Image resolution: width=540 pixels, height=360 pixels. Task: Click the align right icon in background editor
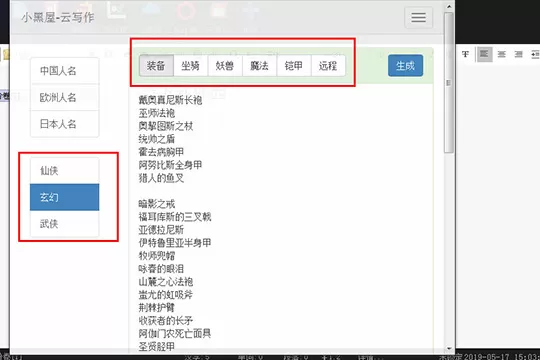point(518,54)
